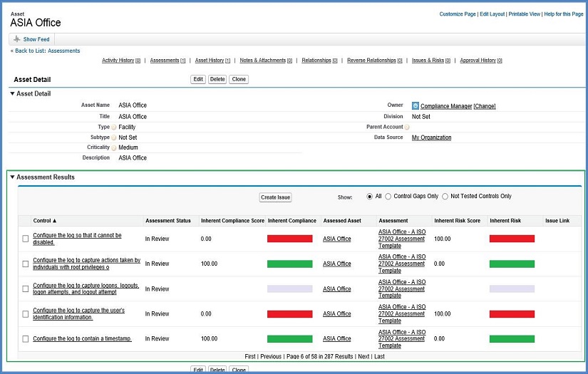Click grey Inherent Risk bar for 'logons, logouts' row
Viewport: 588px width, 374px height.
coord(512,289)
